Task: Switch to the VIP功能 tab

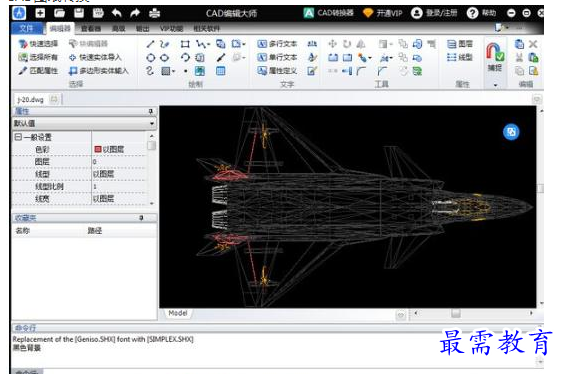Action: 171,29
